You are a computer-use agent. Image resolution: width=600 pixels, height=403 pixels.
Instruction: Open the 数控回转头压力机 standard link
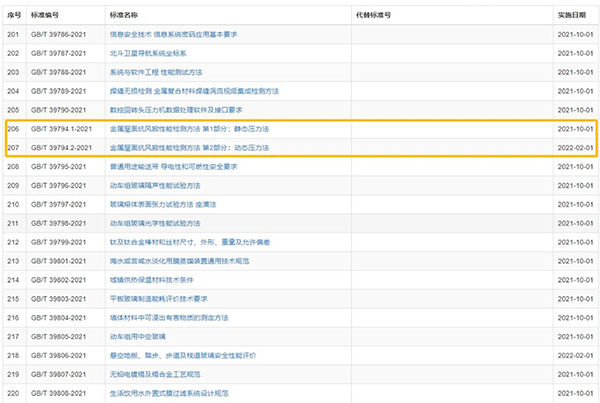pyautogui.click(x=176, y=109)
